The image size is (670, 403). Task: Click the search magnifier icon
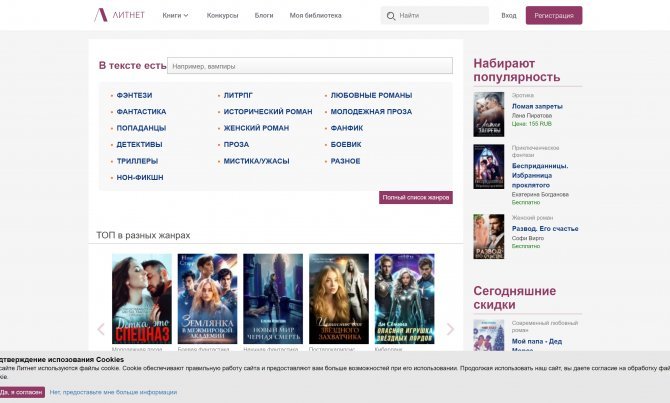391,16
